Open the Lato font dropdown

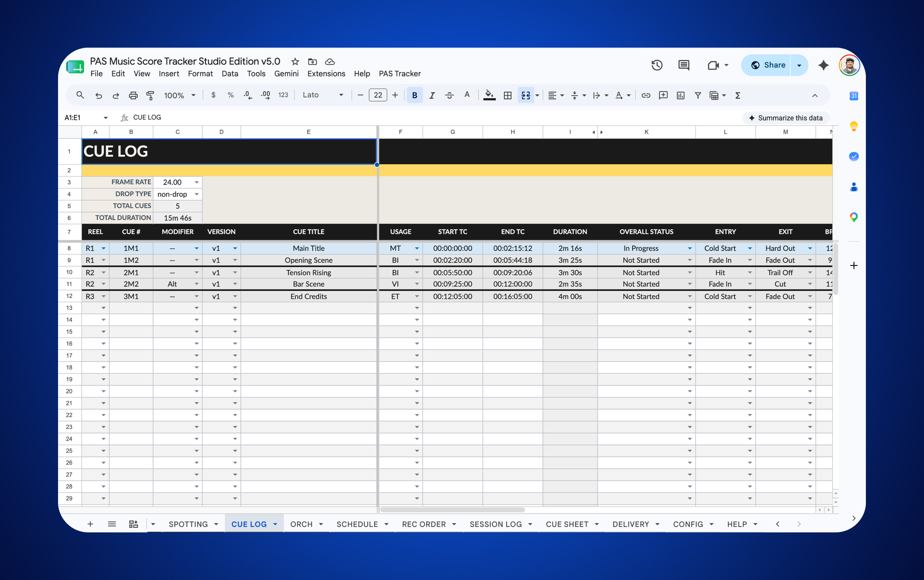coord(322,95)
